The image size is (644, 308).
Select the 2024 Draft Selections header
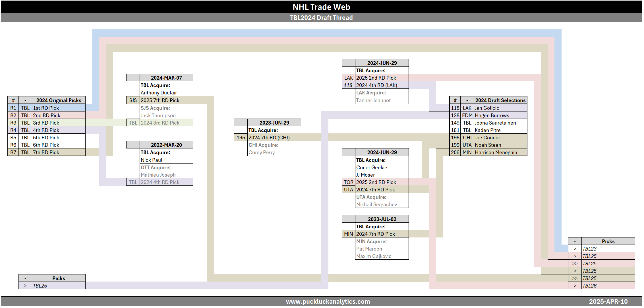click(x=500, y=100)
